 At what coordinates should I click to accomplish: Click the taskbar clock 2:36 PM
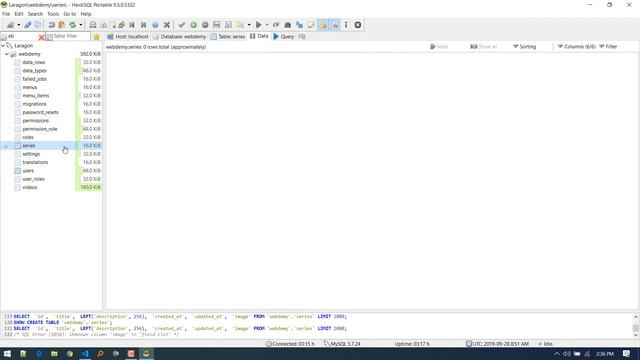tap(604, 354)
